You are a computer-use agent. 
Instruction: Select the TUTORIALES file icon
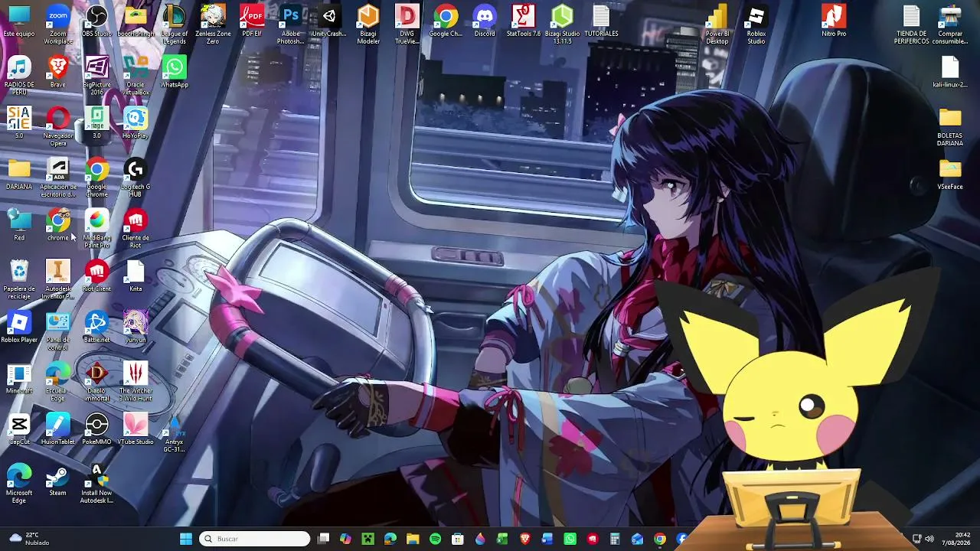pos(601,21)
